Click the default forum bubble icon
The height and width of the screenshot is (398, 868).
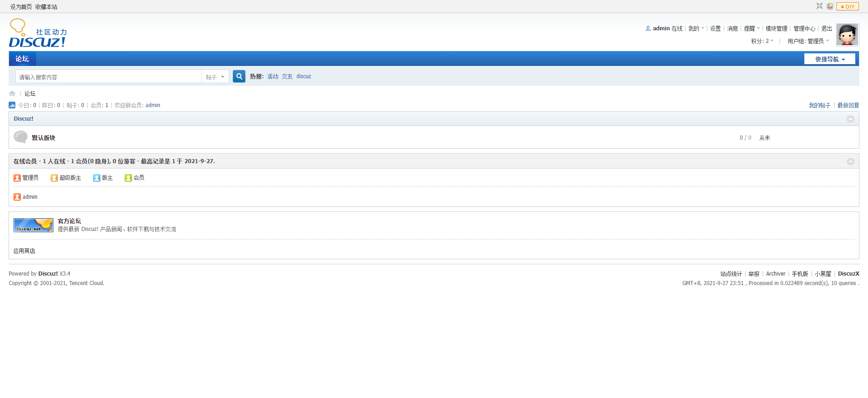(20, 137)
